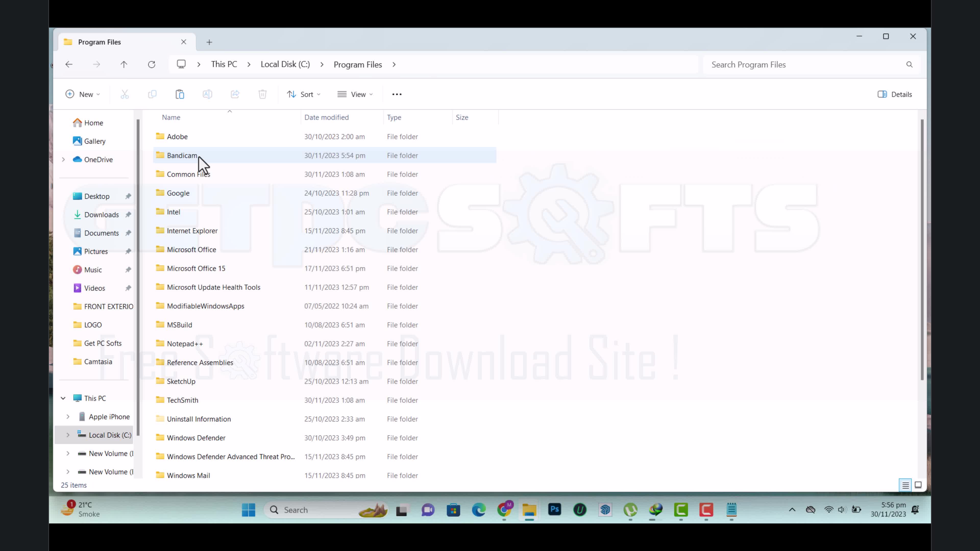Screen dimensions: 980x551
Task: Click the monitor icon in the address bar
Action: (x=181, y=64)
